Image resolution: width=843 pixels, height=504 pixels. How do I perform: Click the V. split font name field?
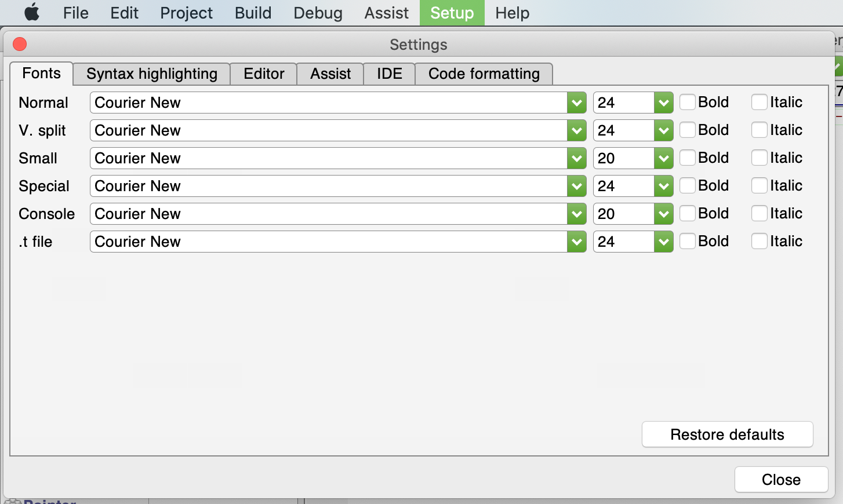[328, 131]
